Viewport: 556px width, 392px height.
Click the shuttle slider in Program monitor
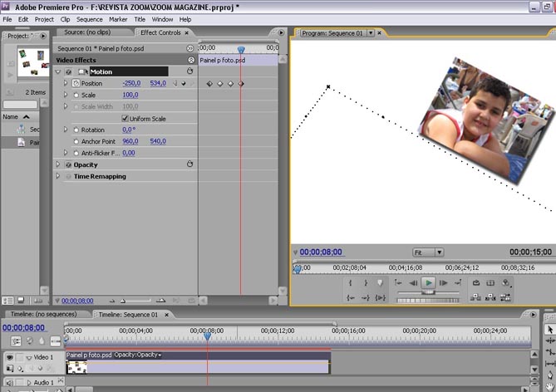tap(428, 293)
